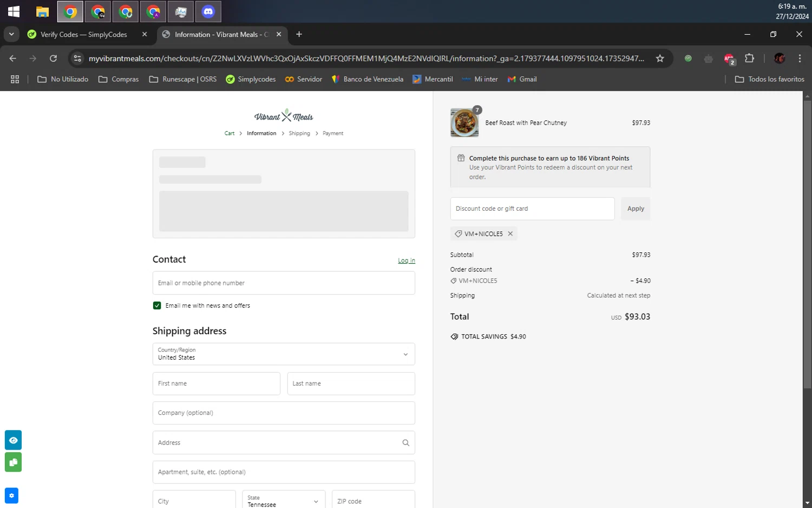
Task: Open the apps grid in bookmarks bar
Action: pos(15,79)
